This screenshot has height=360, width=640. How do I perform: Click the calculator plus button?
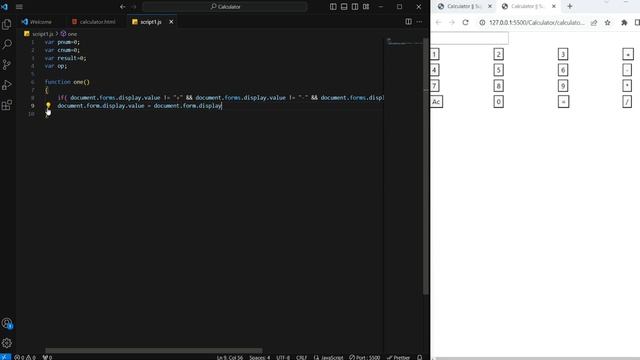pos(628,54)
